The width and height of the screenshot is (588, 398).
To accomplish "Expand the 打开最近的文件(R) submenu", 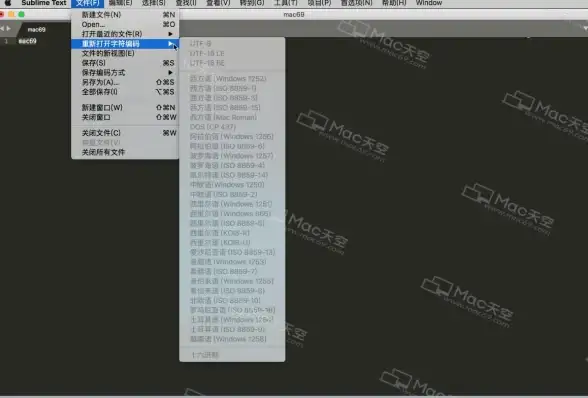I will [125, 34].
